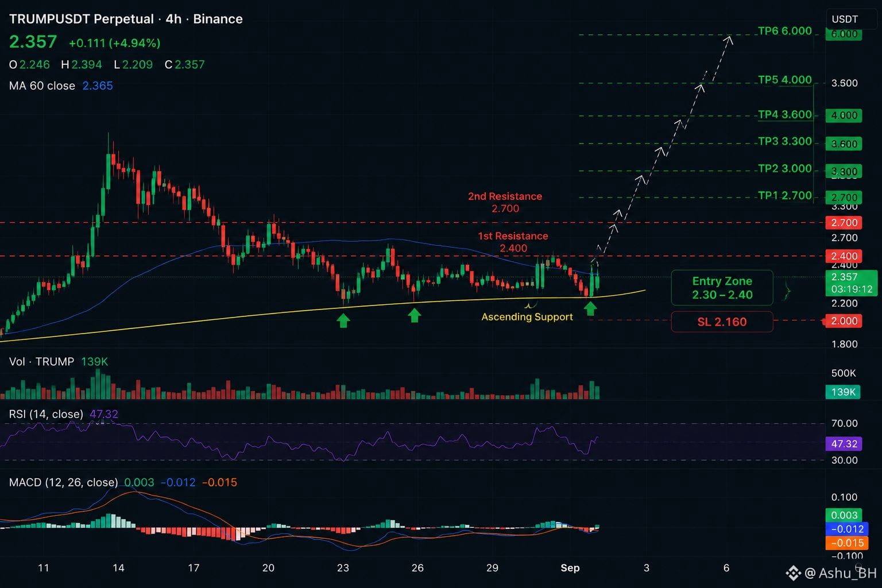Select the large 2.357 last price
The image size is (882, 588).
pyautogui.click(x=33, y=42)
